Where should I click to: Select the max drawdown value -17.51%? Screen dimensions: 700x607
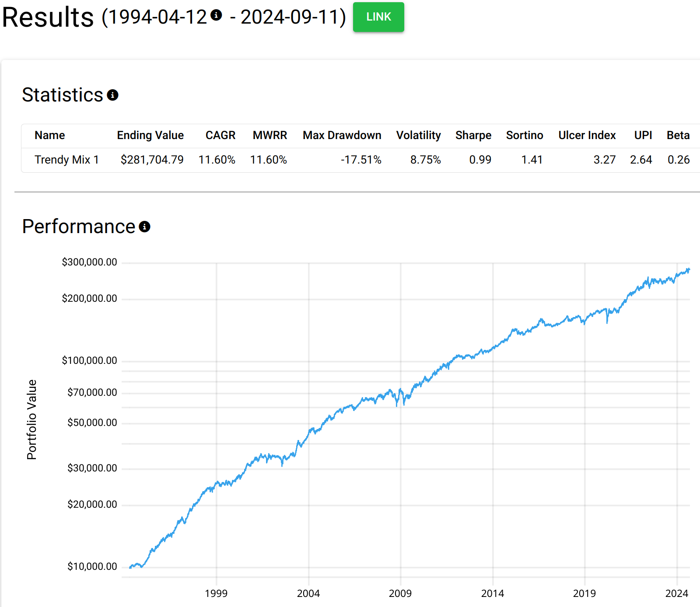(361, 160)
